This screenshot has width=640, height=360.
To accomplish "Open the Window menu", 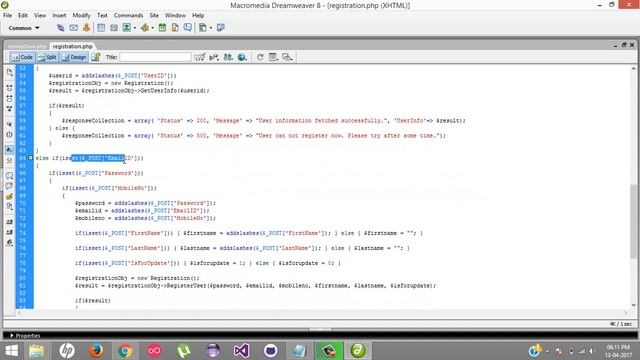I will [x=175, y=15].
